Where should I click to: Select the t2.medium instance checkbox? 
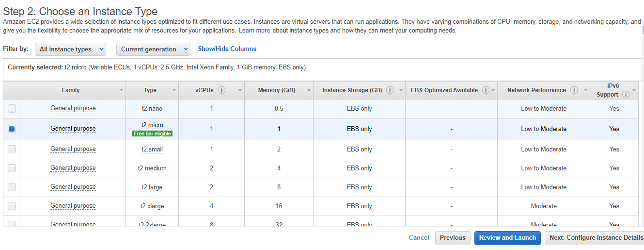point(12,168)
